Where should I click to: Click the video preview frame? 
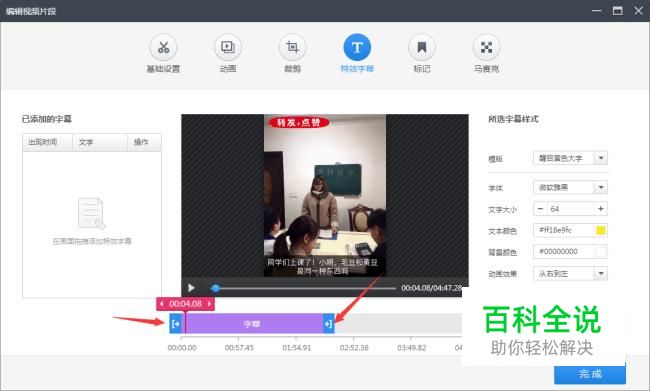(325, 195)
